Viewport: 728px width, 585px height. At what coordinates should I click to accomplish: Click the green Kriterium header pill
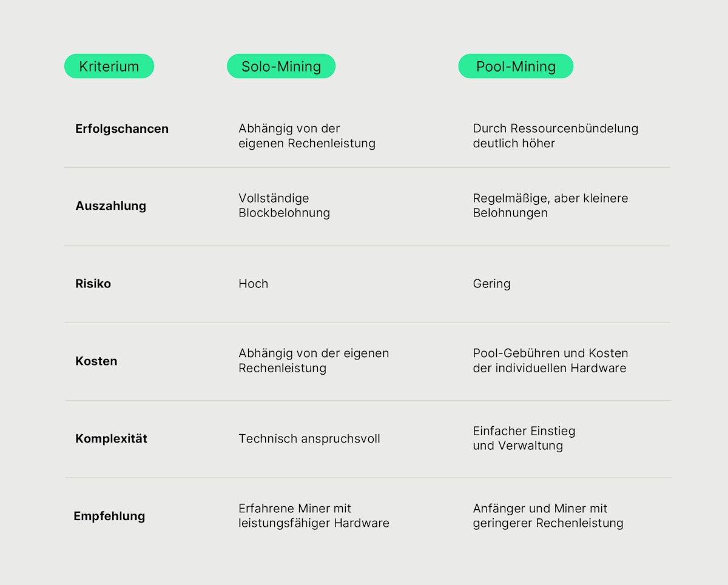(109, 66)
